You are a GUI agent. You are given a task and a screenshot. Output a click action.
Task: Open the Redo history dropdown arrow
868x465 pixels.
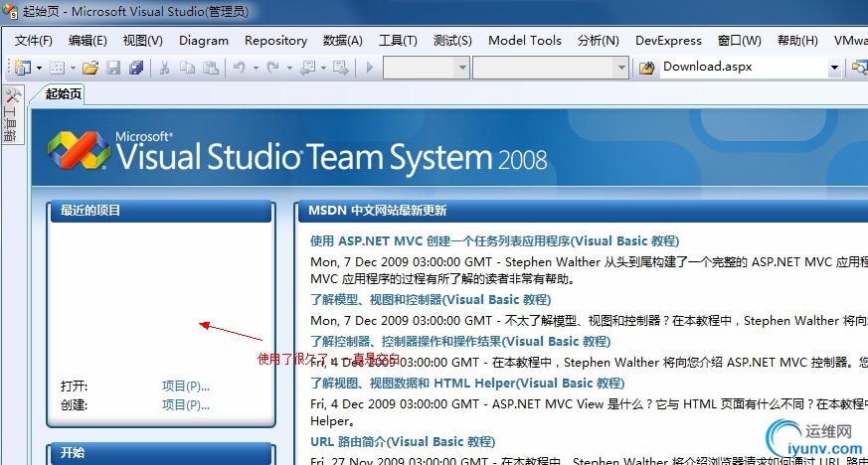(x=289, y=68)
